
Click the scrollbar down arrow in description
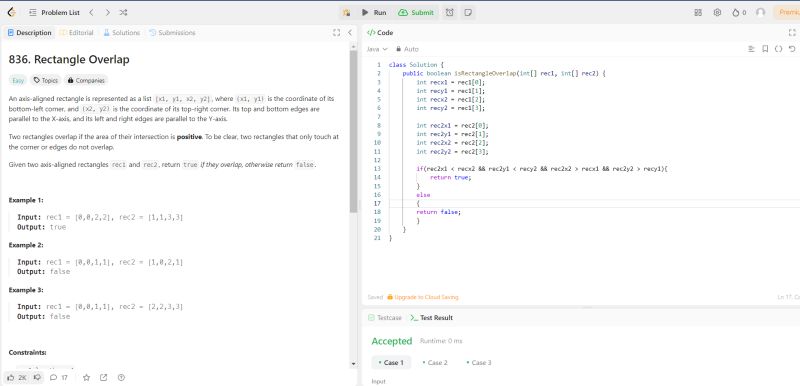pyautogui.click(x=354, y=364)
